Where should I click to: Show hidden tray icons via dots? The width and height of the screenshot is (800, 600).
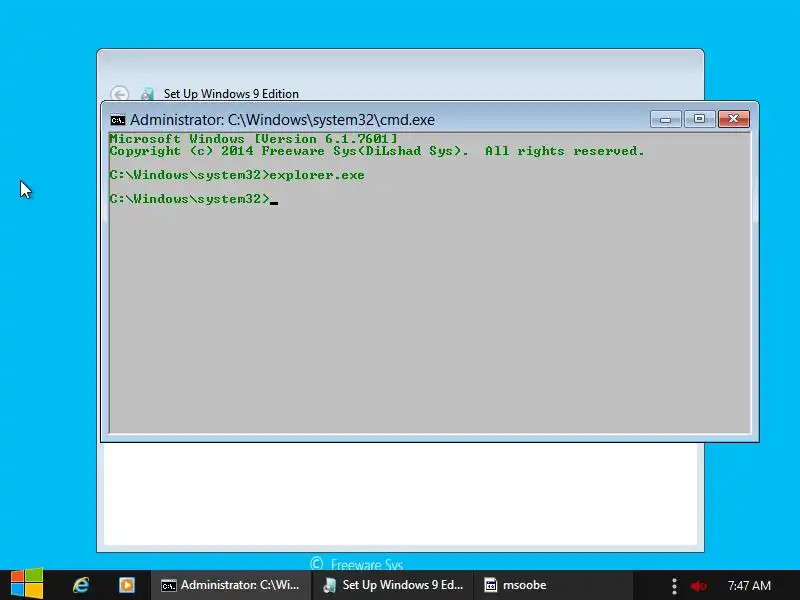[x=674, y=586]
